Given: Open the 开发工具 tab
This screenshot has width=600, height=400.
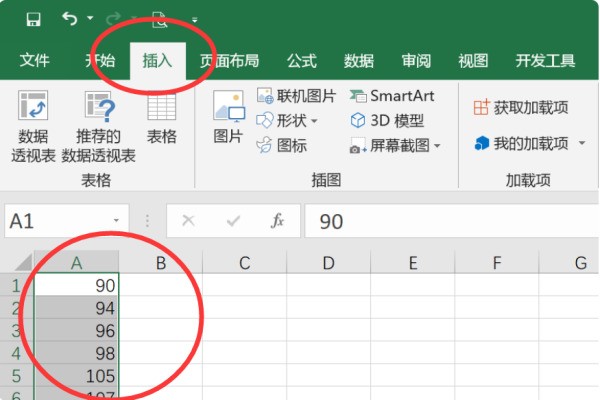Looking at the screenshot, I should (x=545, y=60).
